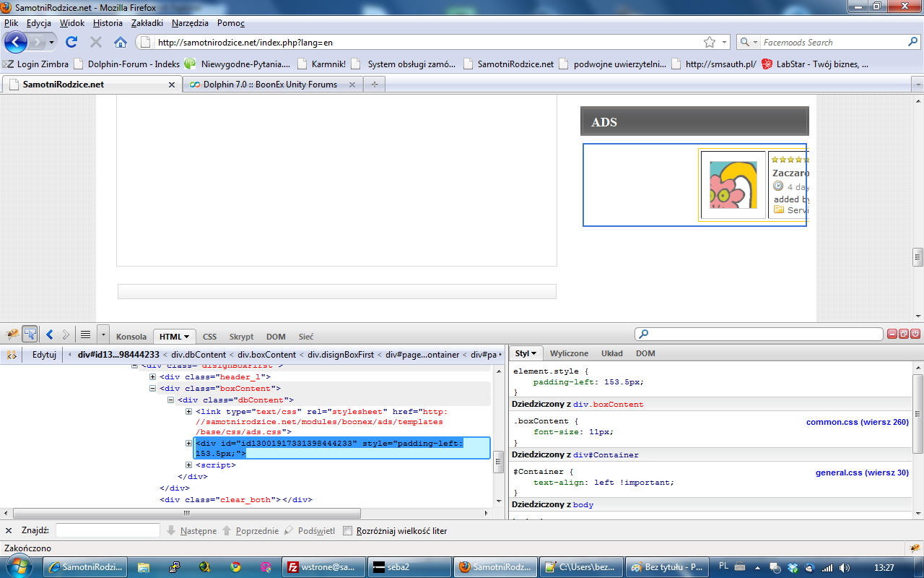
Task: Activate the Firebug element inspect tool
Action: click(30, 335)
